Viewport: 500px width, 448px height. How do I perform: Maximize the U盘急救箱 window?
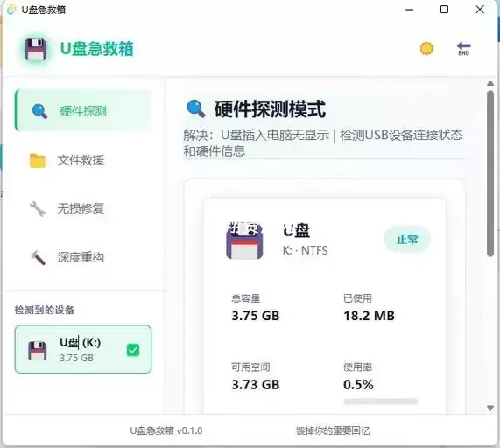(x=444, y=10)
